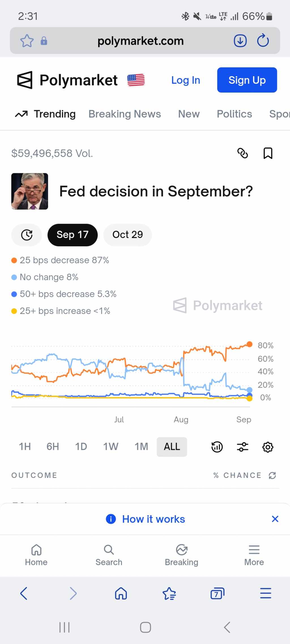This screenshot has height=644, width=290.
Task: Open past markets clock button
Action: [x=27, y=235]
